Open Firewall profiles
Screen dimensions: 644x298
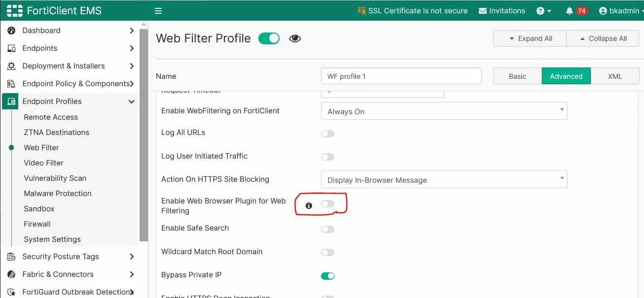tap(37, 224)
